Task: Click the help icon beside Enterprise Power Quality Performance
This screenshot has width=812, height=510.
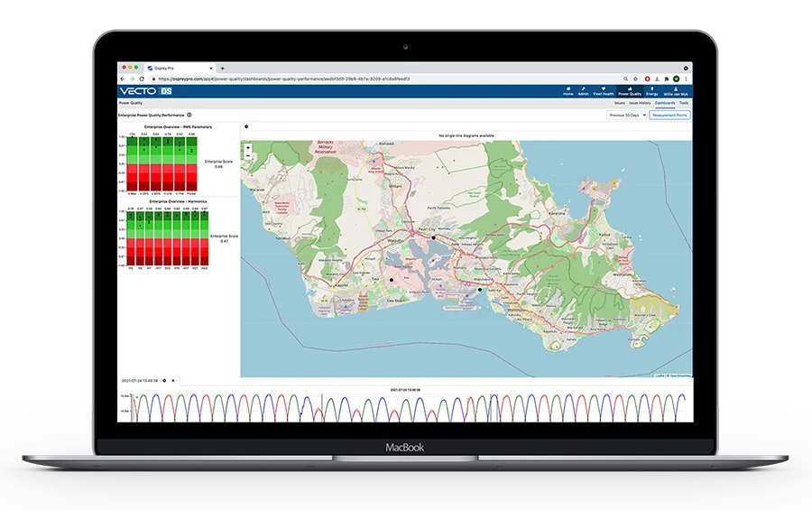Action: [189, 115]
